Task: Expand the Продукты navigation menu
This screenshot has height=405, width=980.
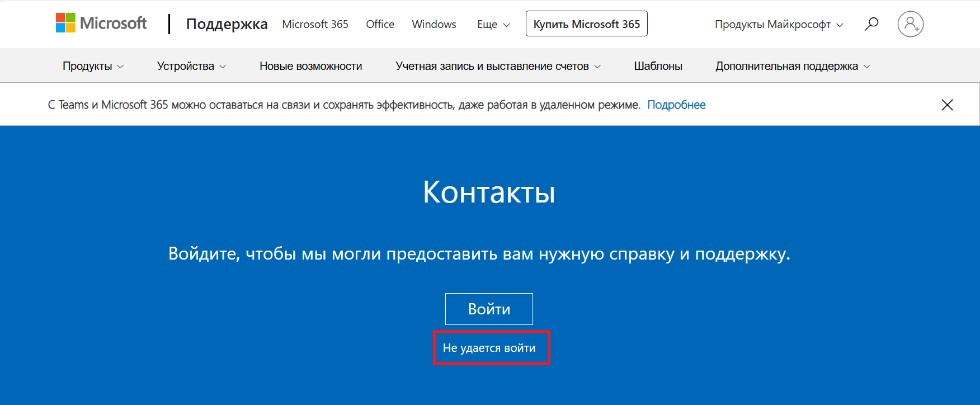Action: click(93, 66)
